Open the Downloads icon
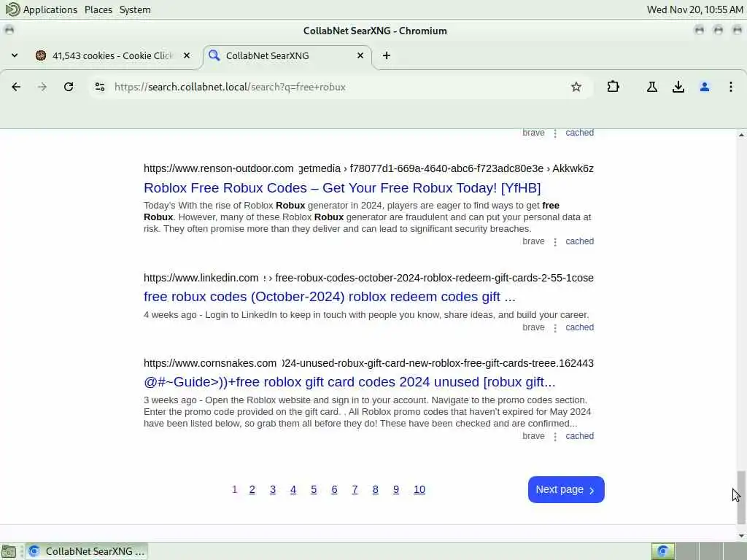 point(678,87)
